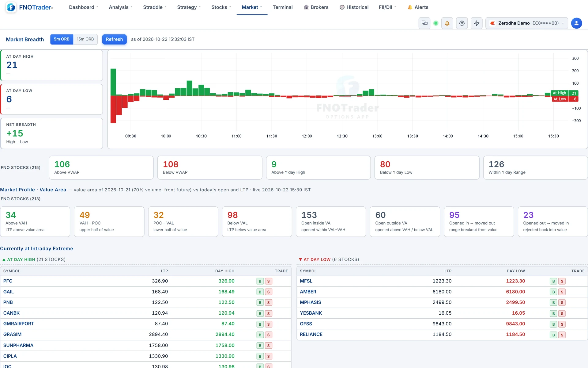
Task: Switch to the 5m ORB toggle
Action: 62,39
